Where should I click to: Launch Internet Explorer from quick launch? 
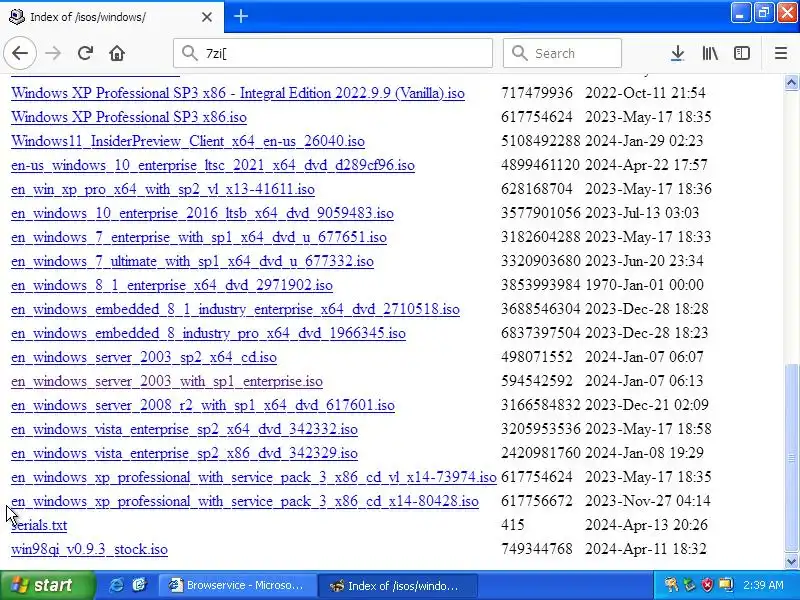click(x=116, y=585)
